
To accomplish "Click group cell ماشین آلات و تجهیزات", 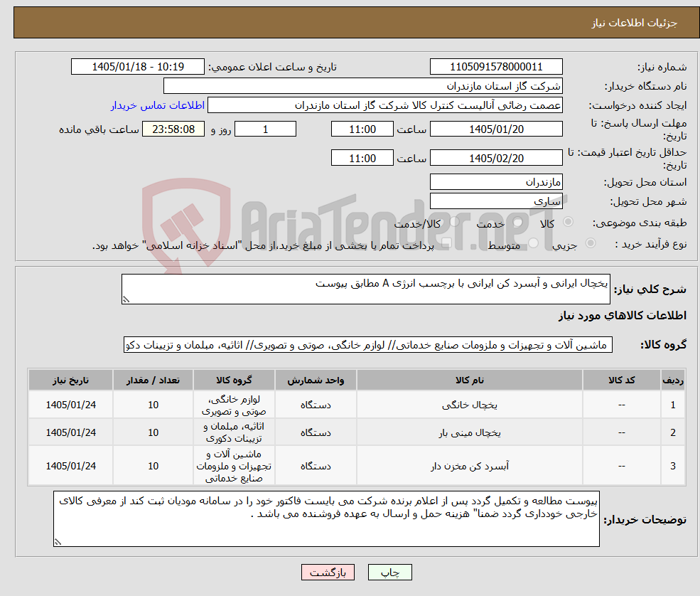I will tap(234, 466).
